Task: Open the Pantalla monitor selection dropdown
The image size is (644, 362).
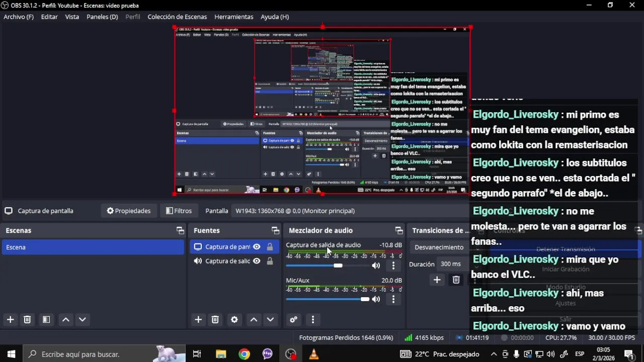Action: click(350, 211)
